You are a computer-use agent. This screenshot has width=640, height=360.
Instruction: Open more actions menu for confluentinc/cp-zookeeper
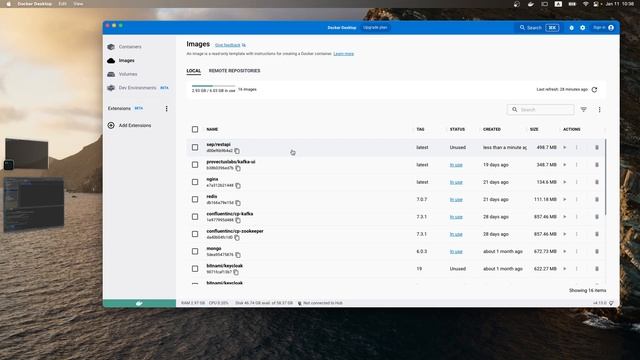(577, 234)
